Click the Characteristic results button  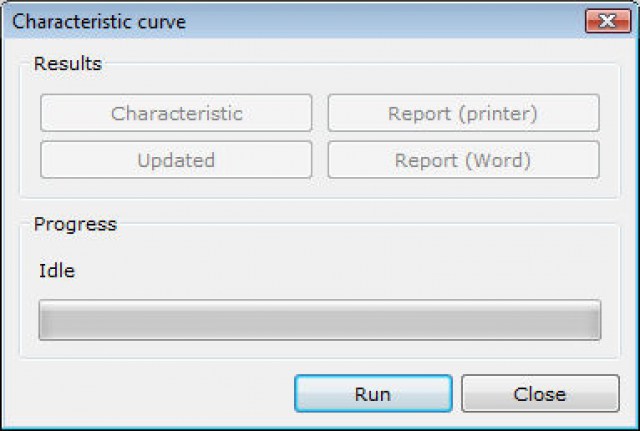(x=176, y=113)
